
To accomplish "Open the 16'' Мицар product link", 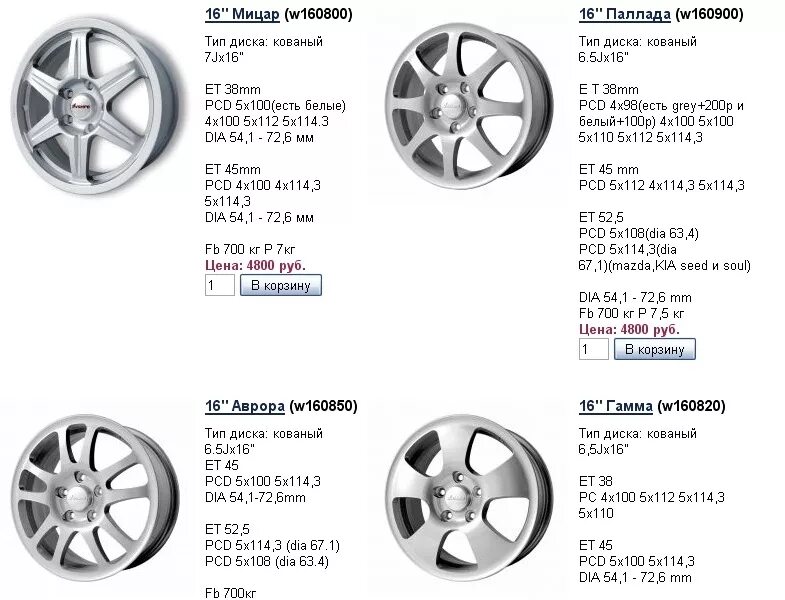I will tap(242, 14).
